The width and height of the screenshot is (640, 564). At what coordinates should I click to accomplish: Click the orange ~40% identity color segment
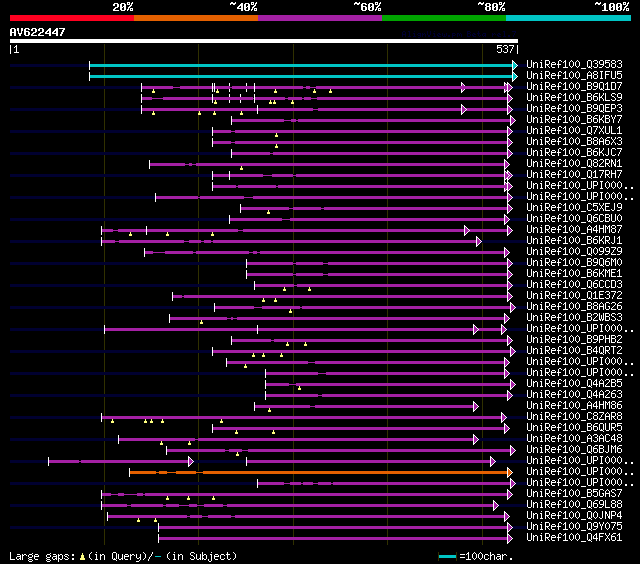(196, 18)
